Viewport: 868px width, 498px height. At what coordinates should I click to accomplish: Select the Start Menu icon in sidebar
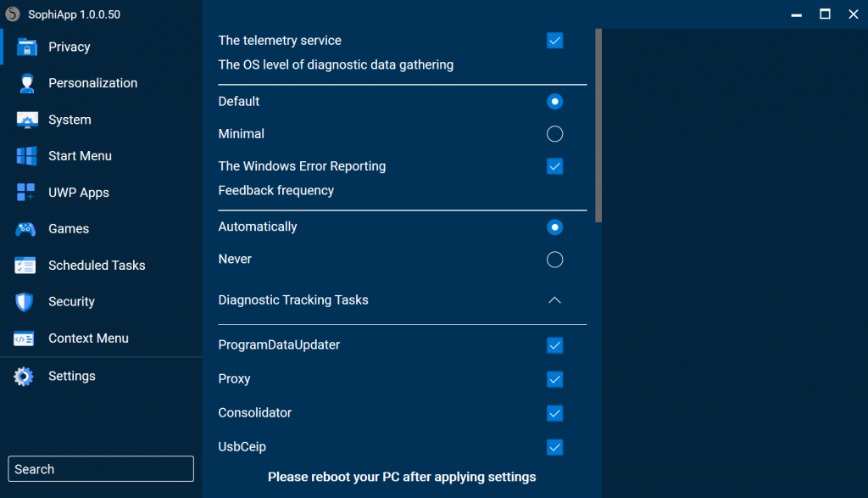point(25,156)
